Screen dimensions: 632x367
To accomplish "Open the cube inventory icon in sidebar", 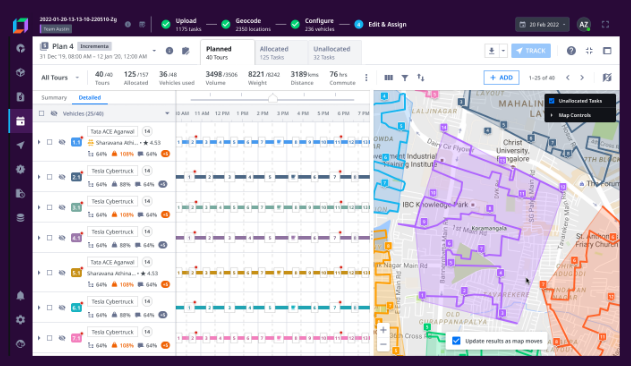I will tap(21, 73).
